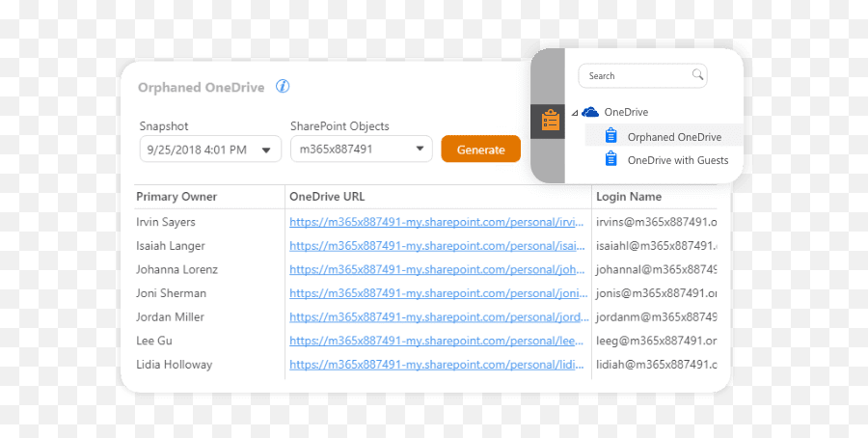Click the Snapshot field label

(164, 126)
